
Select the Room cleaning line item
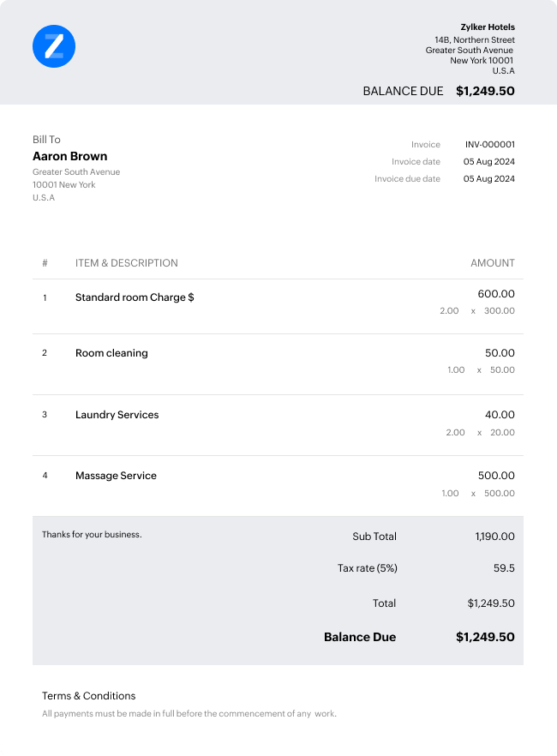[x=111, y=353]
